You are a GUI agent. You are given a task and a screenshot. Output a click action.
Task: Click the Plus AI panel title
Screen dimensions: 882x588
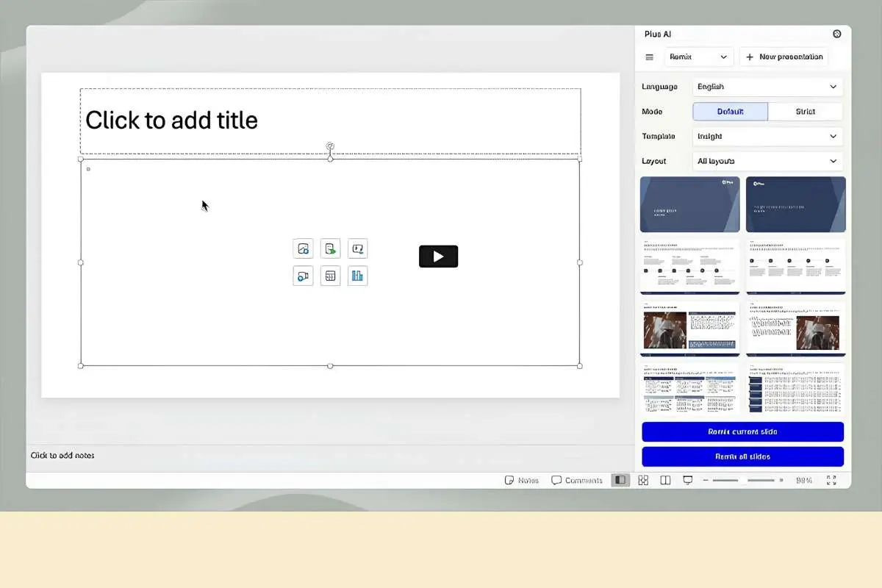pos(658,34)
